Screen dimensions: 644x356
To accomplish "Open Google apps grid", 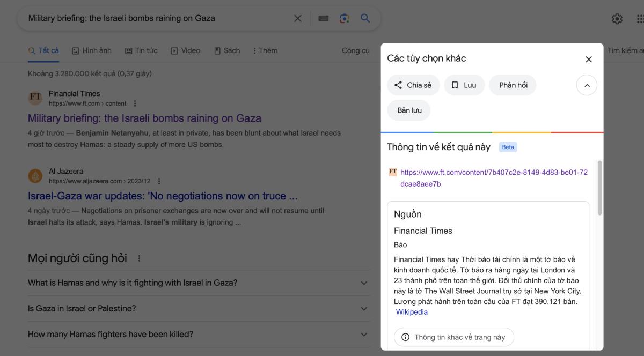I will [639, 19].
